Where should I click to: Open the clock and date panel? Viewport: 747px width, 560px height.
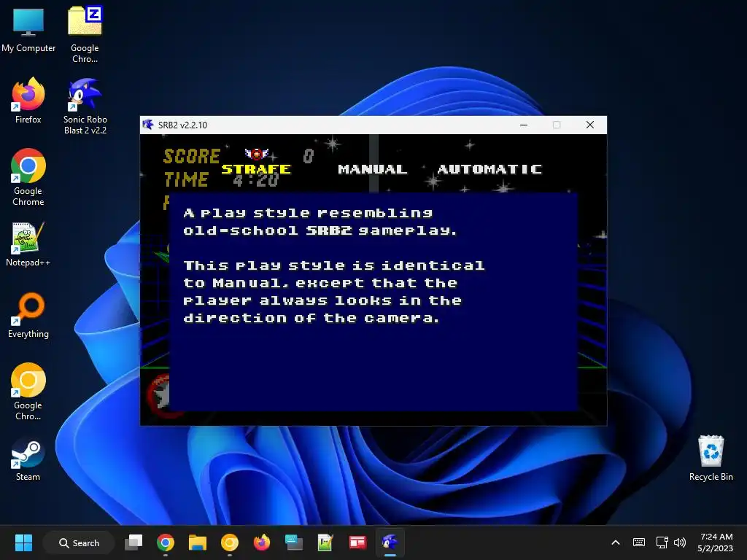(716, 542)
